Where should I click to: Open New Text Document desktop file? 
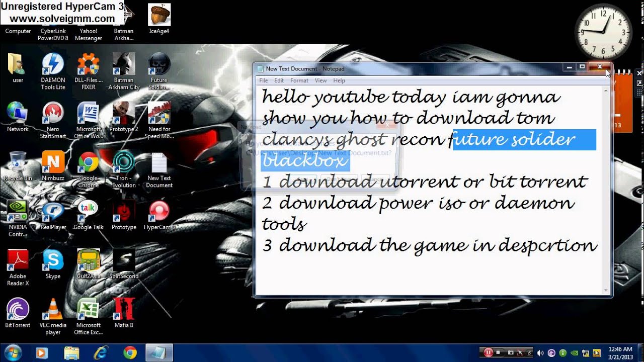pos(159,169)
